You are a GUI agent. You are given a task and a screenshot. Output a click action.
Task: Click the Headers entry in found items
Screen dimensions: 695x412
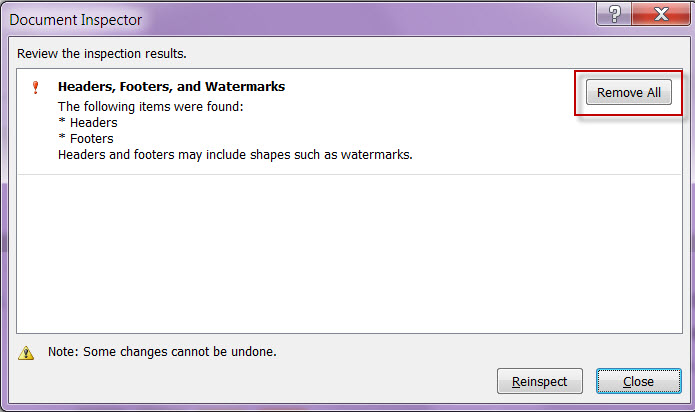click(94, 123)
